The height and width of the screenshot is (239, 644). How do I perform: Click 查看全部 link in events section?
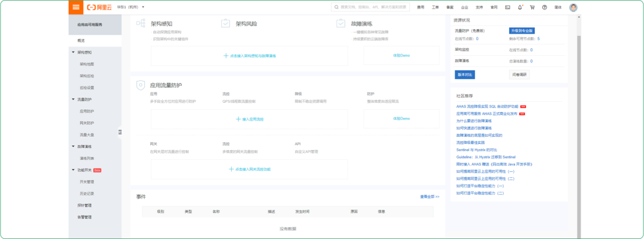click(x=429, y=197)
